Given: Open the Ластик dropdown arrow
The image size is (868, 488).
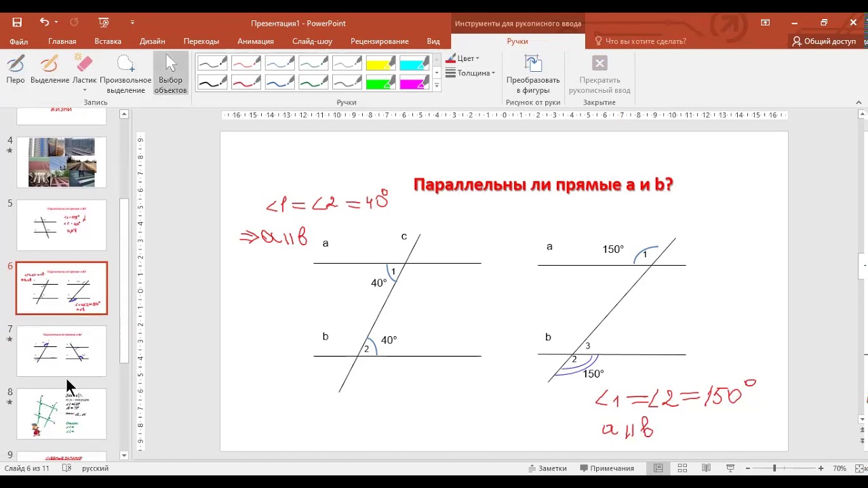Looking at the screenshot, I should pyautogui.click(x=85, y=90).
